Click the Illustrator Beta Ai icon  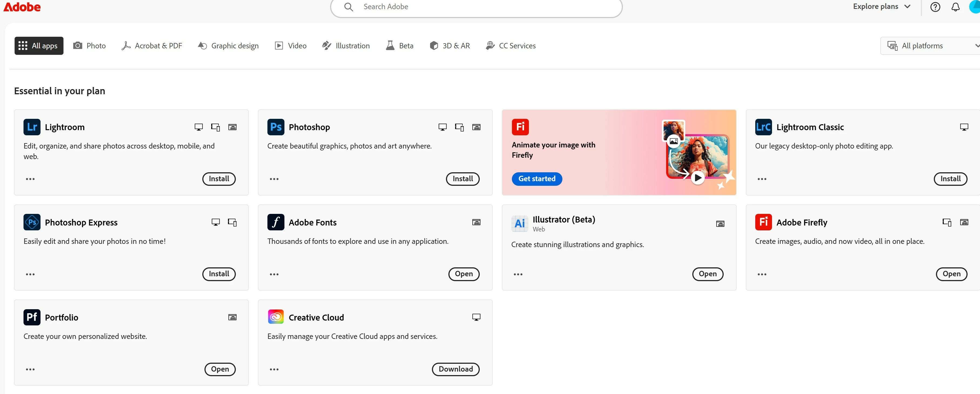click(519, 224)
